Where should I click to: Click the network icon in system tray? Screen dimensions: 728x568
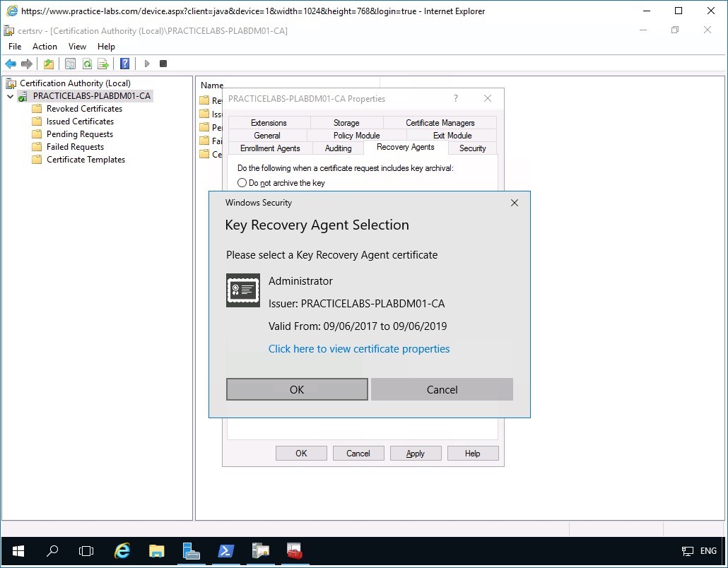click(x=687, y=551)
